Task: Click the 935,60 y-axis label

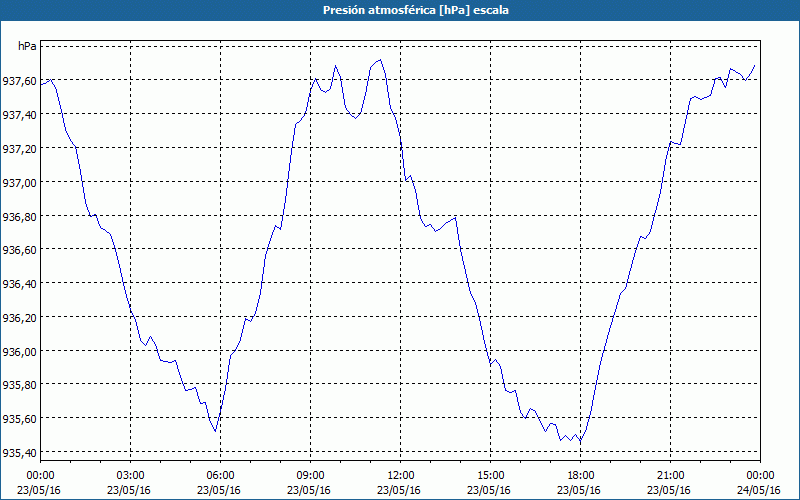Action: (19, 418)
